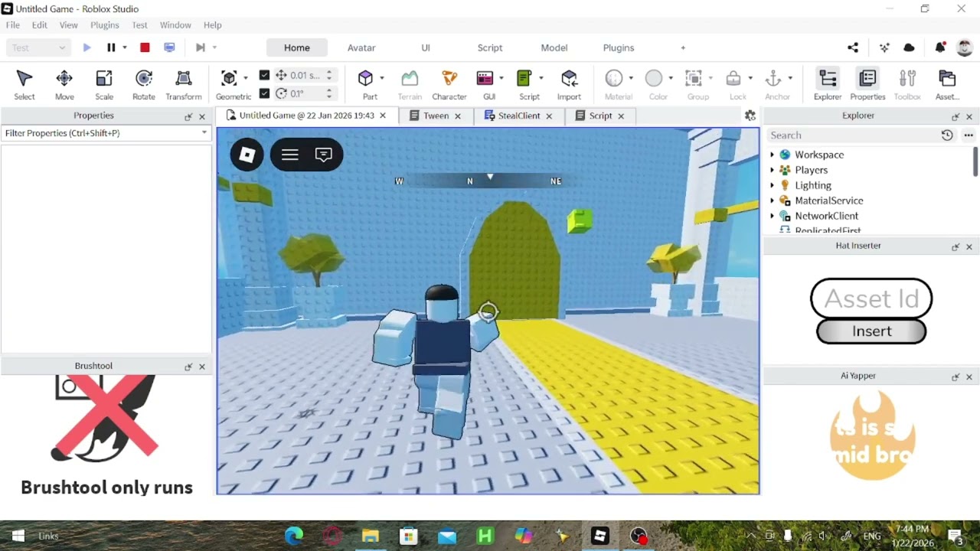The image size is (980, 551).
Task: Open File Explorer from the taskbar
Action: pyautogui.click(x=371, y=536)
